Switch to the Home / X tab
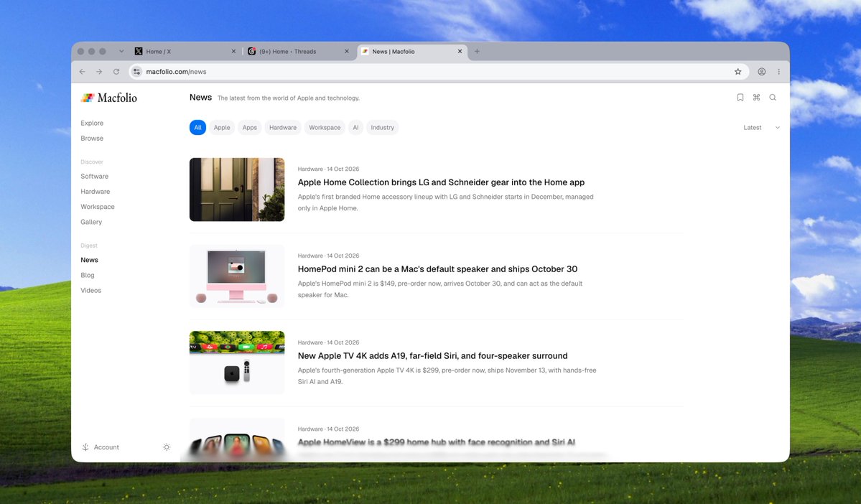This screenshot has height=504, width=861. pos(185,52)
